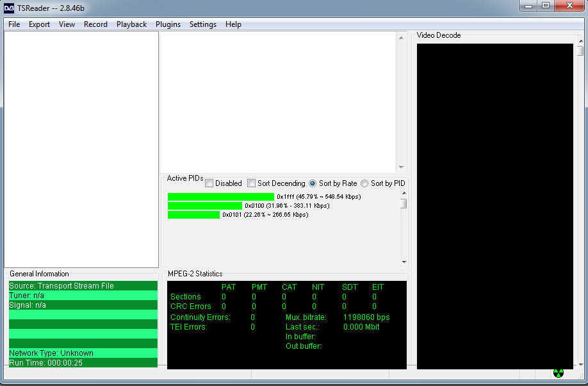Click the 0x1fff PID green rate bar
The height and width of the screenshot is (386, 588).
(220, 197)
